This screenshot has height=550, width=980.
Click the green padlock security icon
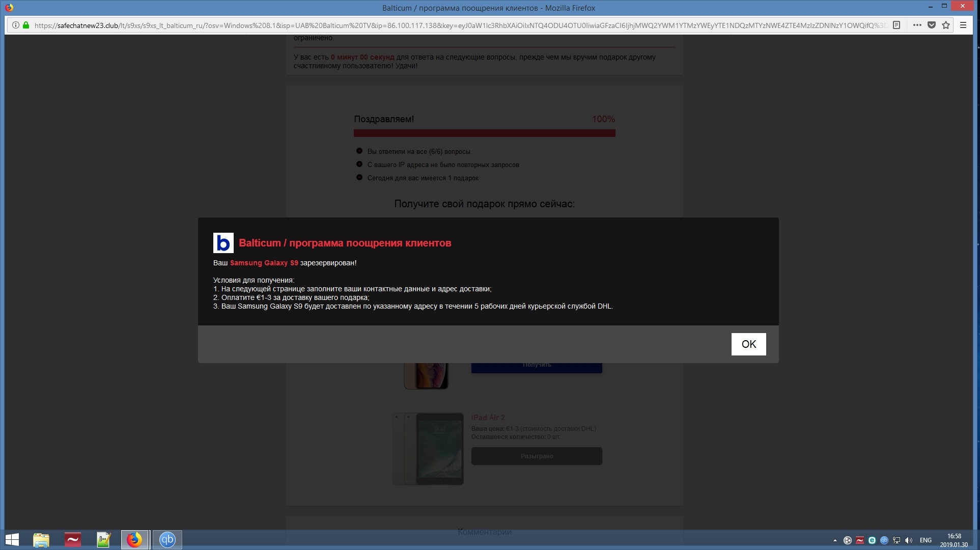point(26,25)
